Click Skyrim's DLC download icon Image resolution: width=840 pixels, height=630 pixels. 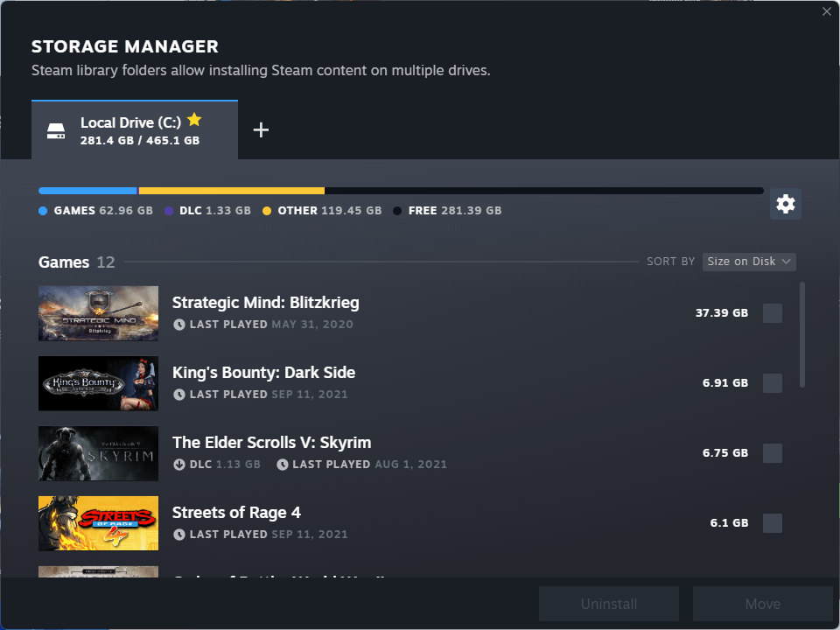179,464
